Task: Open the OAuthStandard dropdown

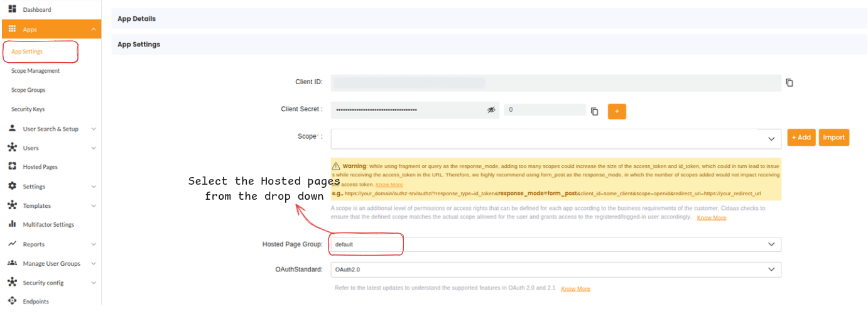Action: [x=771, y=269]
